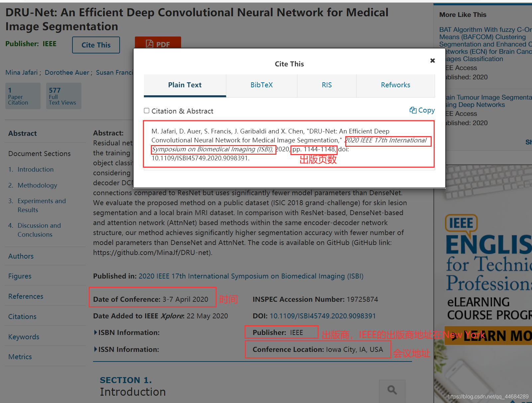The width and height of the screenshot is (532, 403).
Task: Click the Cite This button
Action: (96, 45)
